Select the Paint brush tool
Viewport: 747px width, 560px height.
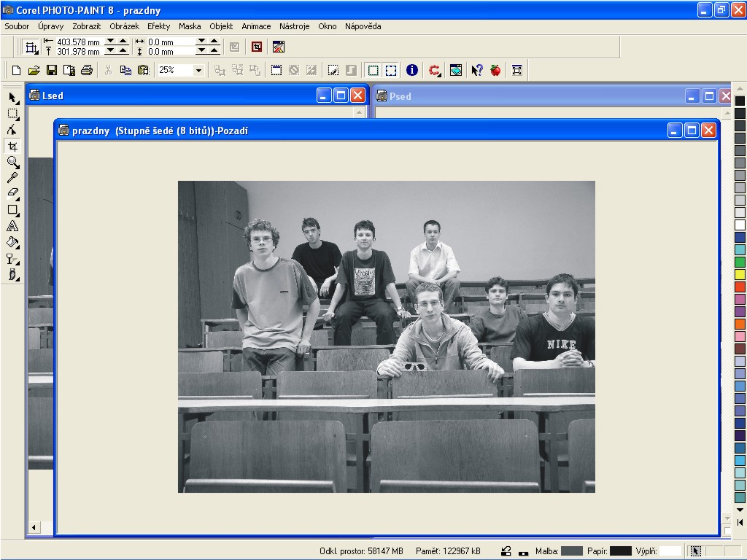[x=12, y=274]
